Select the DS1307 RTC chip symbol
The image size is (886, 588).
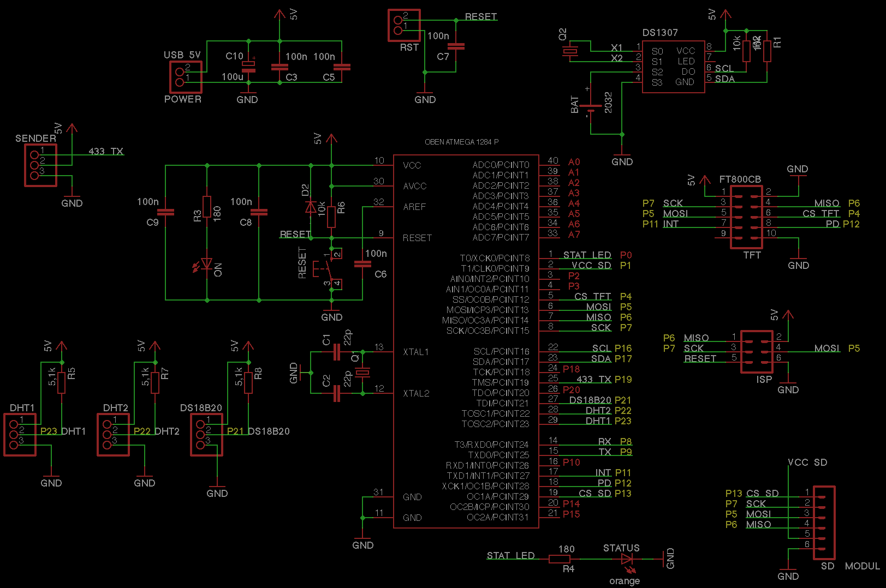pyautogui.click(x=673, y=67)
